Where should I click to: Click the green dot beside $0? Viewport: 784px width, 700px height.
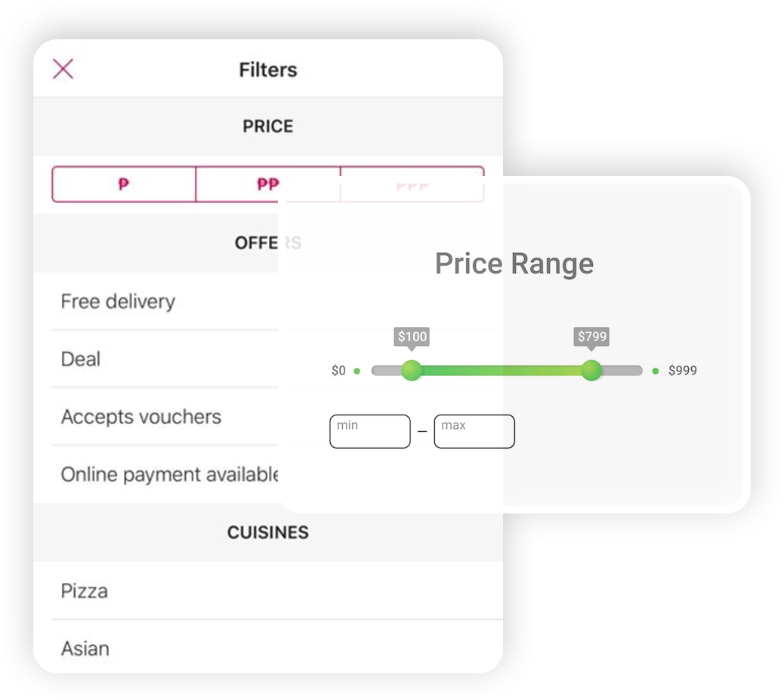[357, 371]
